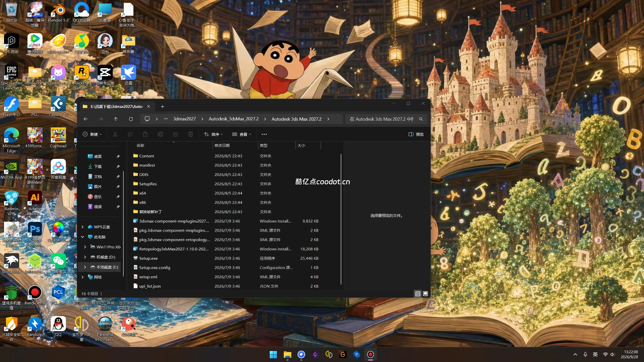Open the 查看 view dropdown
This screenshot has height=362, width=644.
241,134
